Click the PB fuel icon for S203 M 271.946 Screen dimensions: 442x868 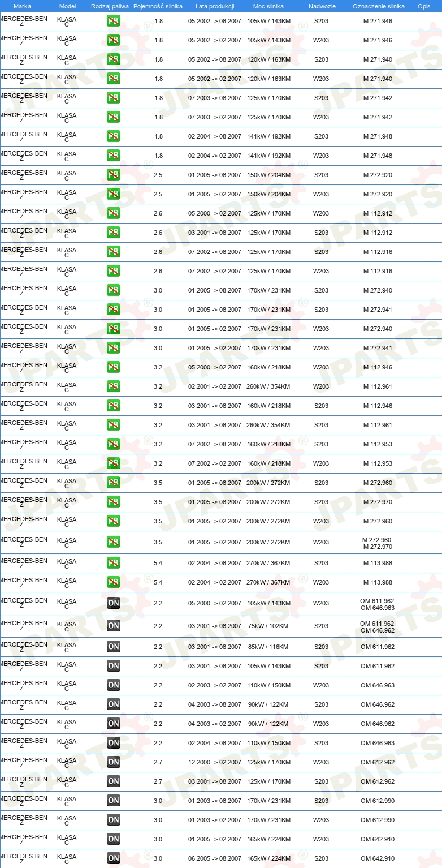(114, 21)
